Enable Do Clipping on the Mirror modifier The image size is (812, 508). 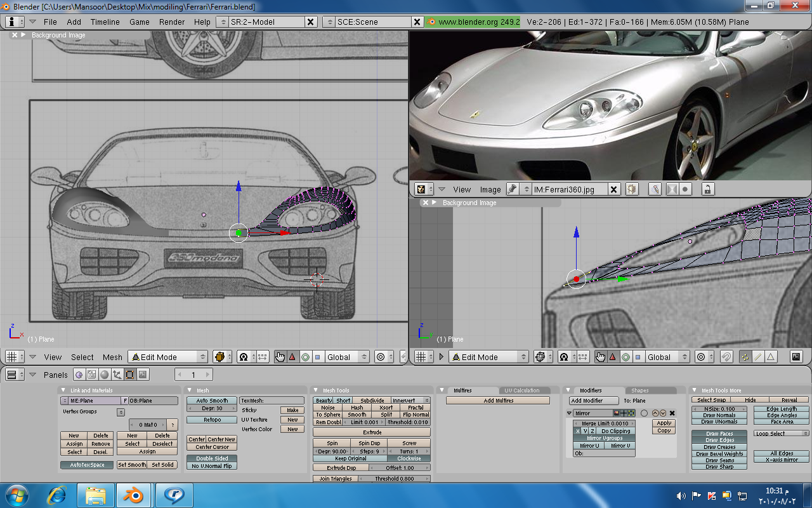615,431
